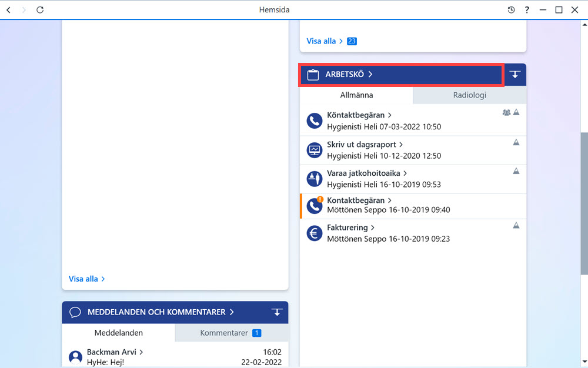The width and height of the screenshot is (588, 368).
Task: Click euro icon for Fakturering
Action: point(314,233)
